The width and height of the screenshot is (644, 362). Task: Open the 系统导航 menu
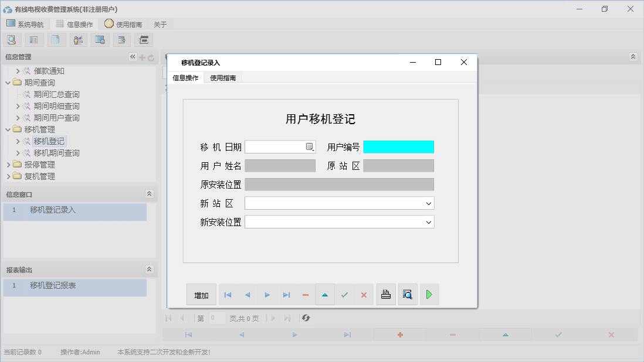pyautogui.click(x=25, y=24)
